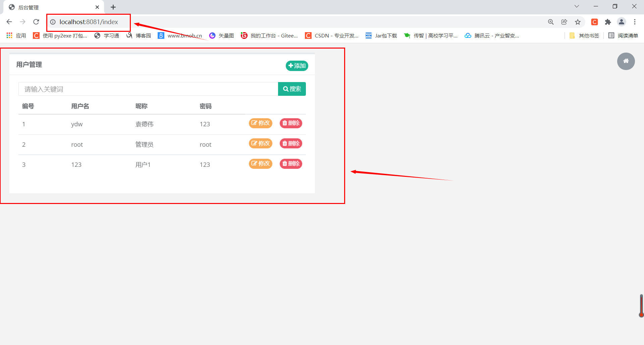Screen dimensions: 644x345
Task: Click the floating home circle button
Action: pyautogui.click(x=626, y=61)
